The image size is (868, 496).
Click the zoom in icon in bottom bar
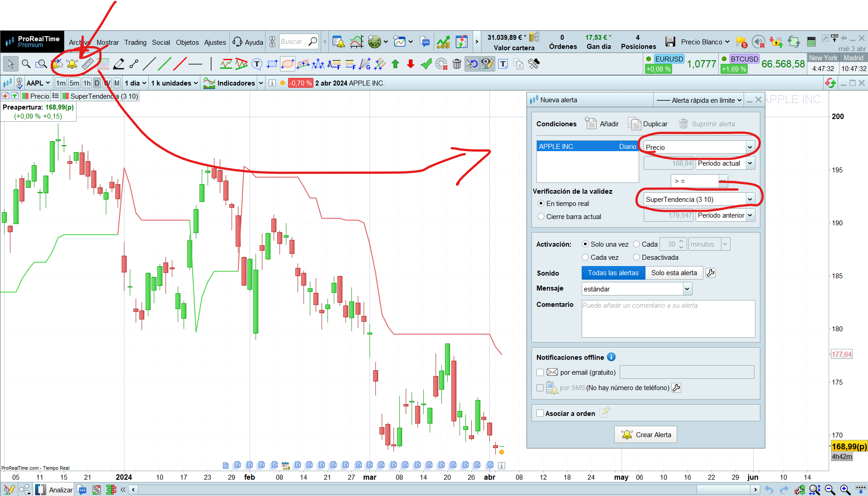845,490
